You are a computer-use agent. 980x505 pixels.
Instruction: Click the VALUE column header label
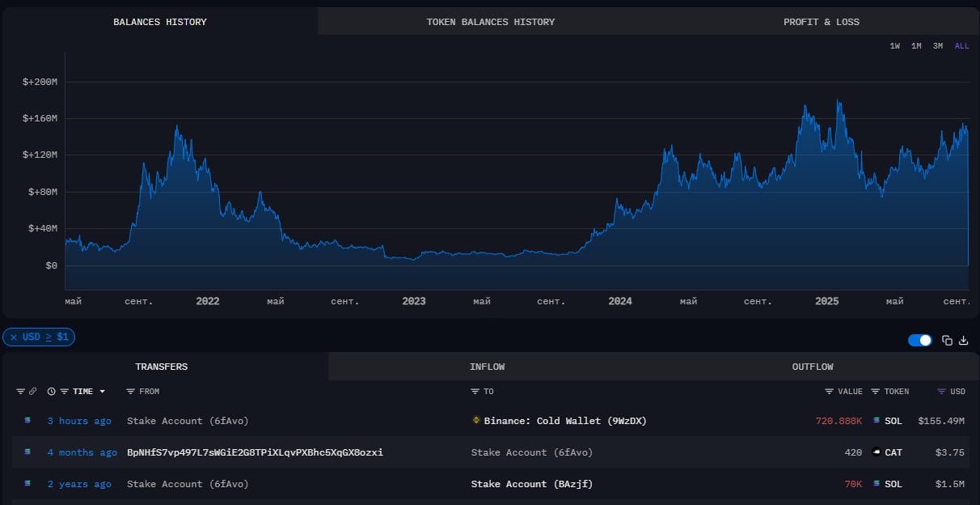click(850, 392)
